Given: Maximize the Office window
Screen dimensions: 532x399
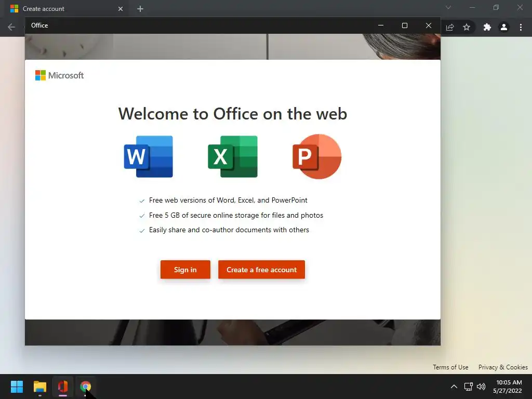Looking at the screenshot, I should [404, 25].
